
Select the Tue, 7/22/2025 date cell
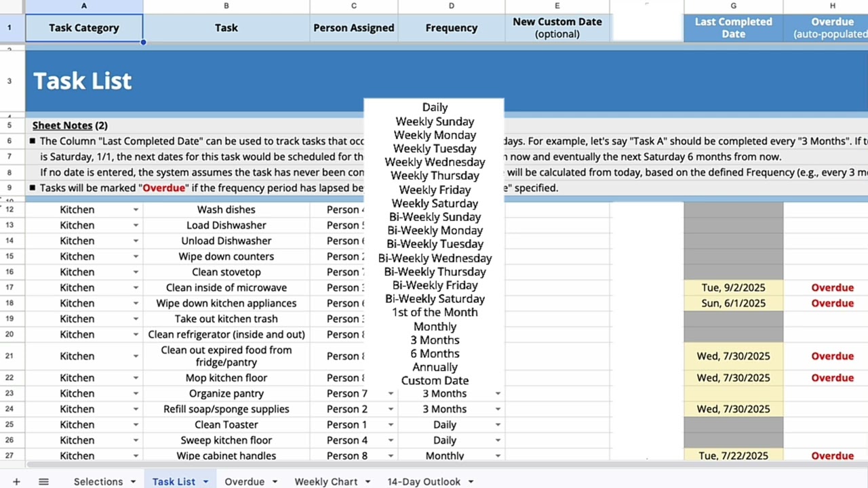click(x=734, y=455)
